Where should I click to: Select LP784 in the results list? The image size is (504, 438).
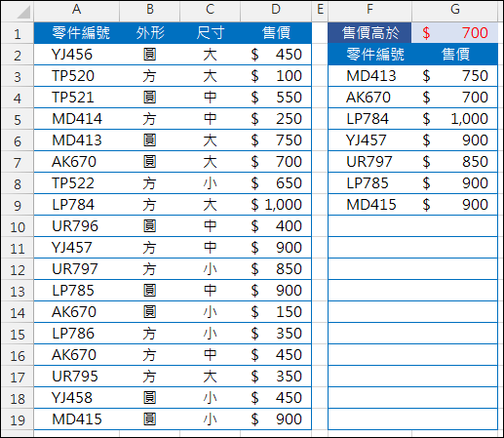pyautogui.click(x=369, y=119)
